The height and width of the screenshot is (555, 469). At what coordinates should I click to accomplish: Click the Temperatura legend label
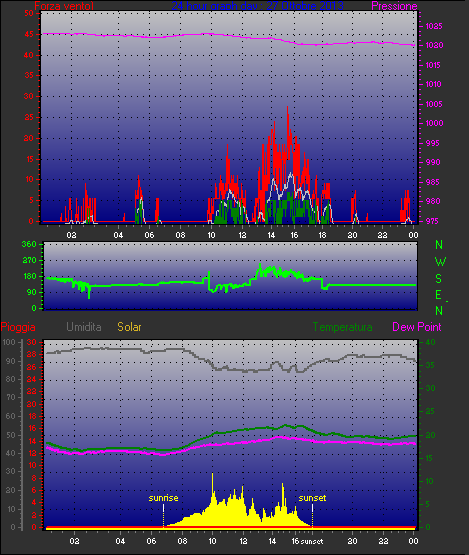tap(342, 327)
